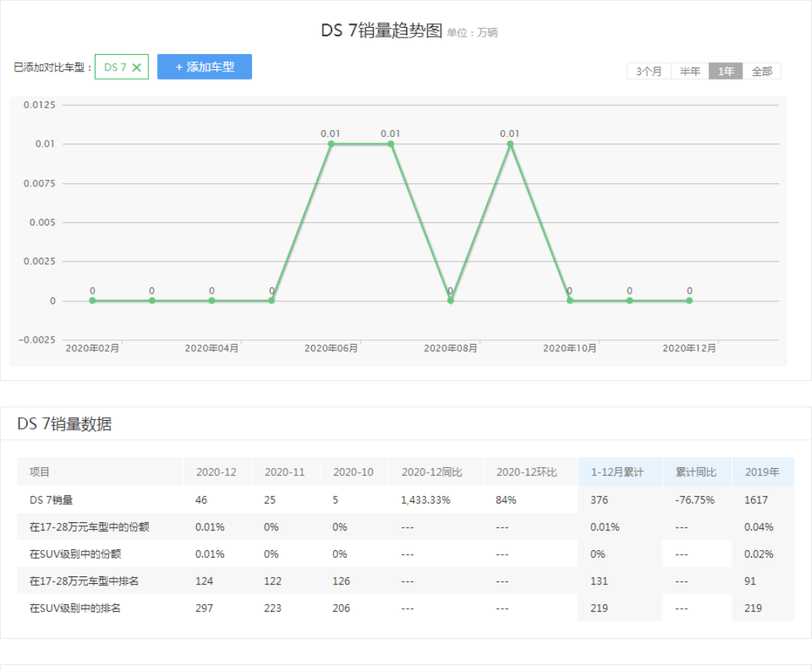The width and height of the screenshot is (812, 671).
Task: Remove DS 7 from comparison via X icon
Action: point(136,68)
